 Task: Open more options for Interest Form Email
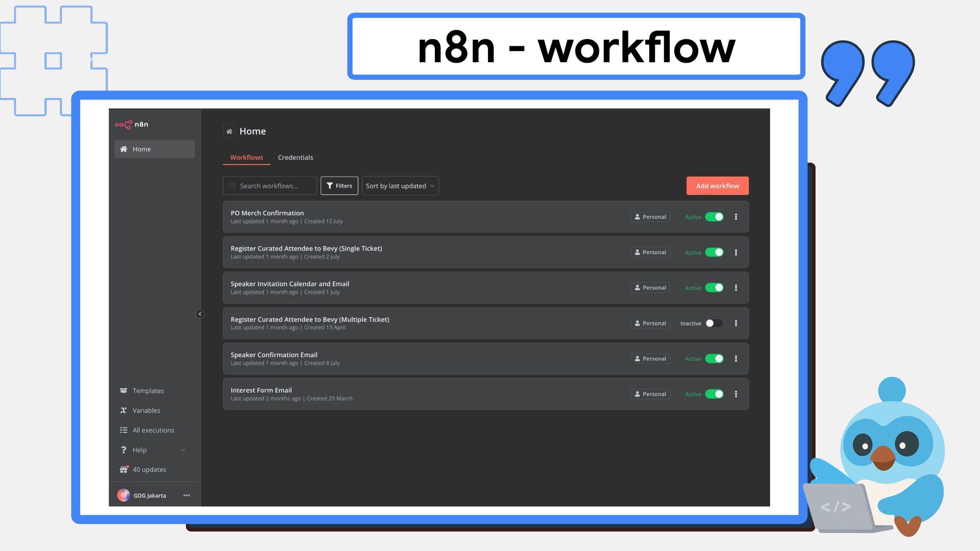pyautogui.click(x=736, y=394)
